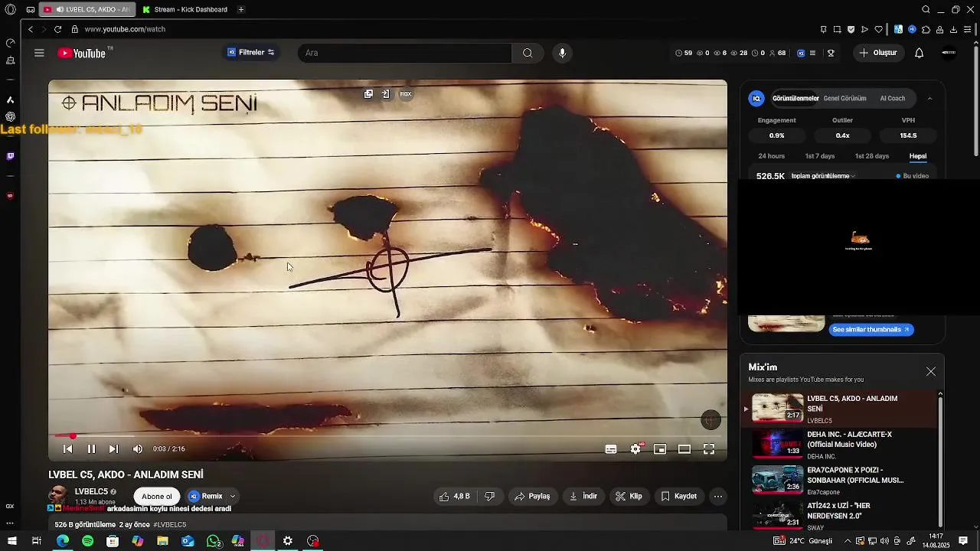This screenshot has height=551, width=980.
Task: Open more actions three-dot menu under video
Action: (717, 496)
